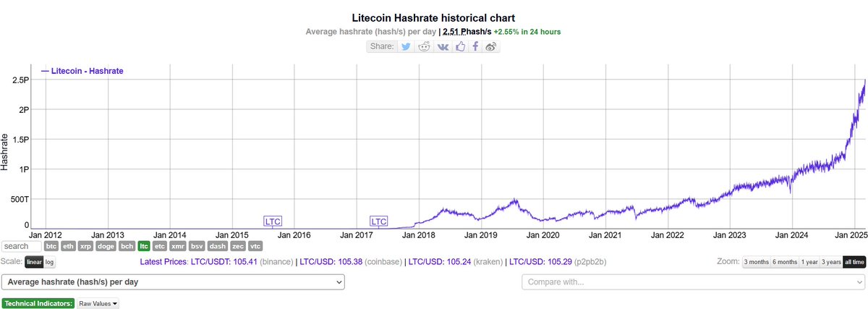The image size is (868, 309).
Task: Select the btc coin tag
Action: pos(51,246)
